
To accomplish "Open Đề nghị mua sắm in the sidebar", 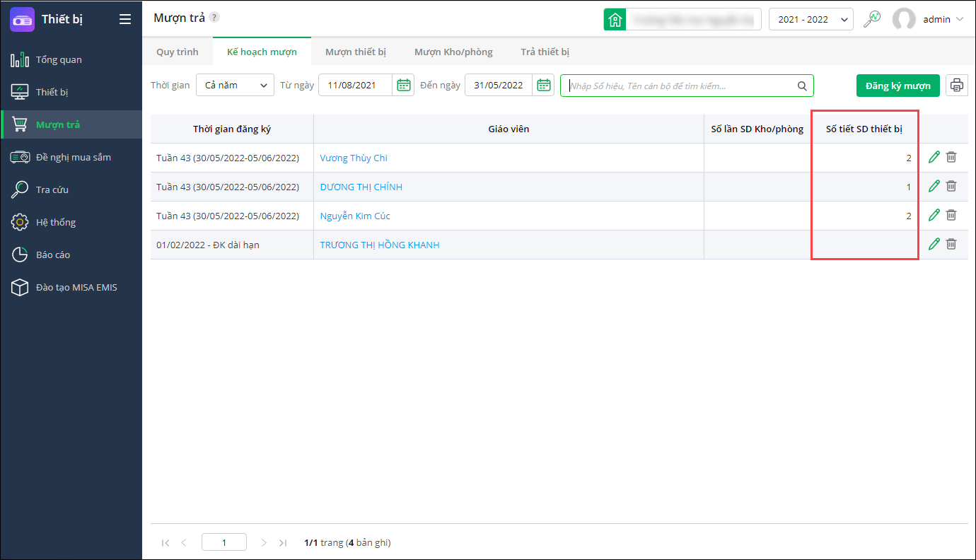I will (71, 157).
